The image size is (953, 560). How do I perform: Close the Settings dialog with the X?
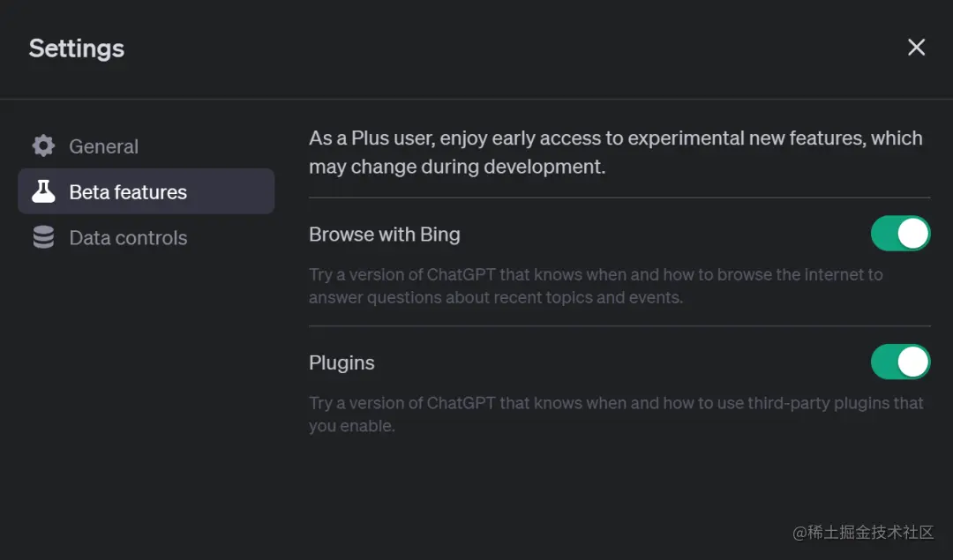tap(916, 48)
